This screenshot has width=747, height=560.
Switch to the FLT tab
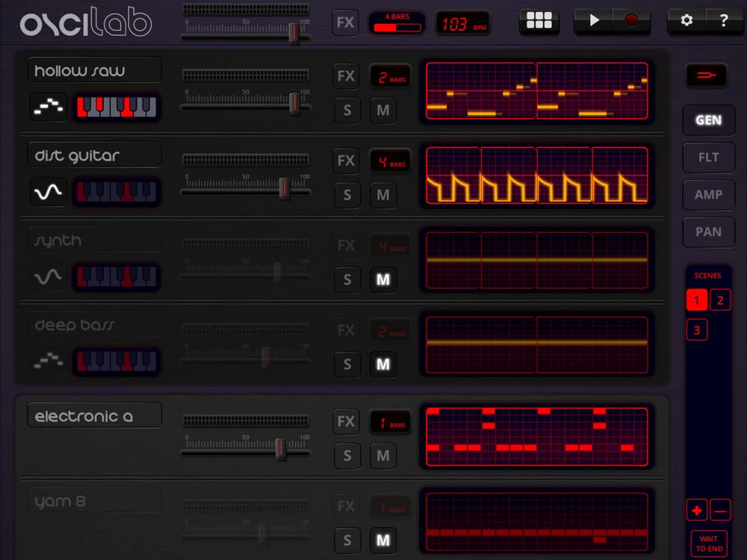point(708,158)
